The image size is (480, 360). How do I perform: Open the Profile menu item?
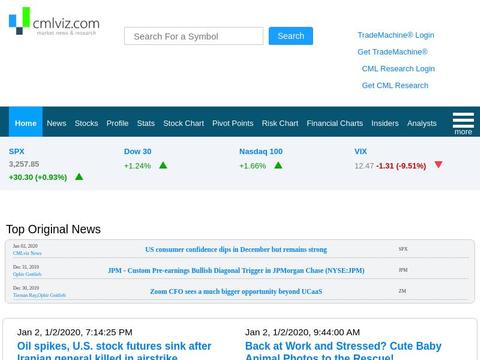coord(117,123)
